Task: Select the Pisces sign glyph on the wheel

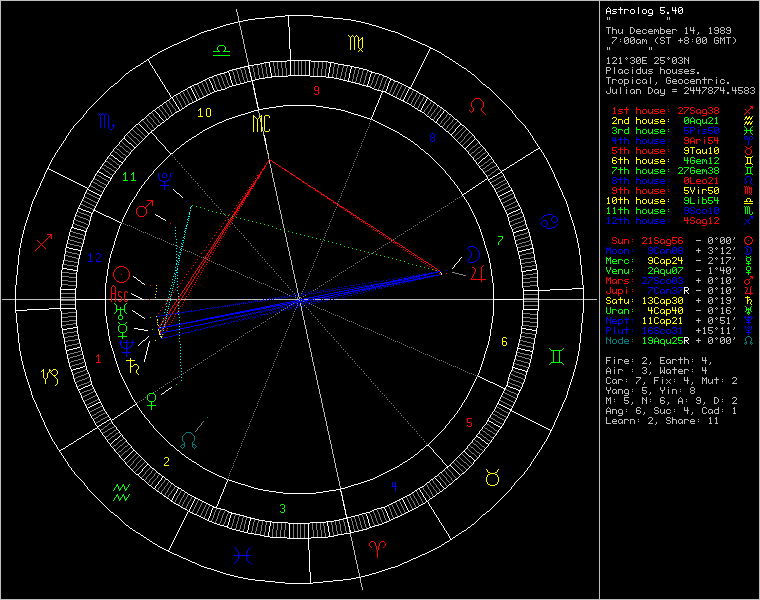Action: pos(242,555)
